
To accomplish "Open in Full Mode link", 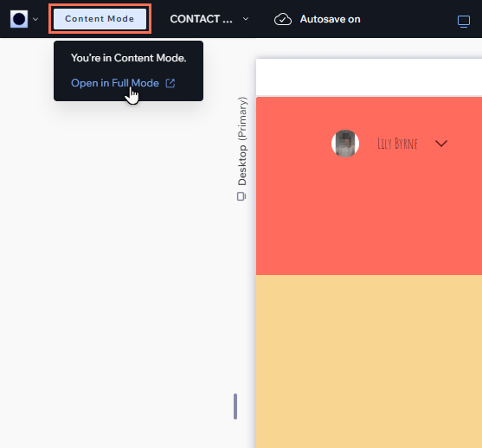I will tap(115, 83).
